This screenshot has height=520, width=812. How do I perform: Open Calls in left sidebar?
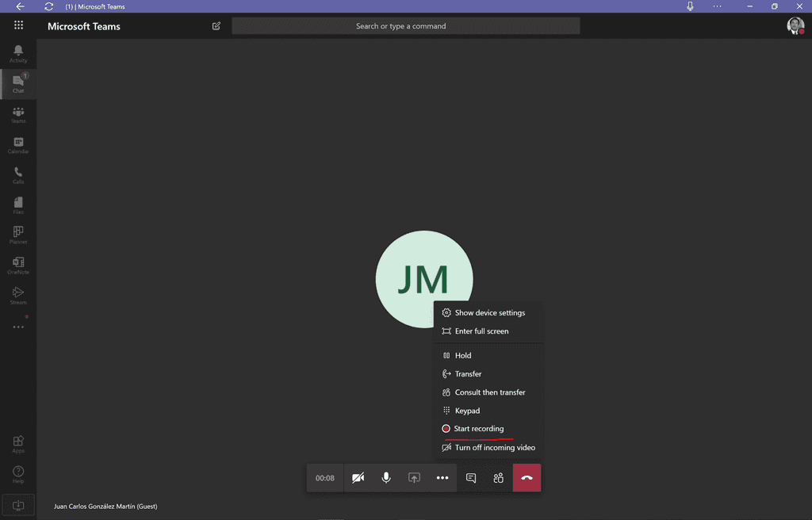[x=17, y=175]
